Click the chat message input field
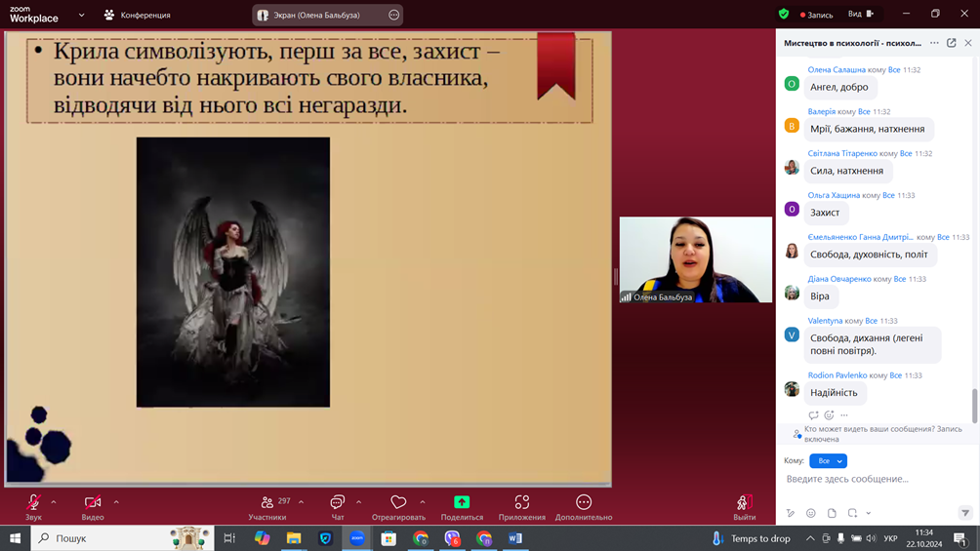This screenshot has width=980, height=551. [874, 479]
